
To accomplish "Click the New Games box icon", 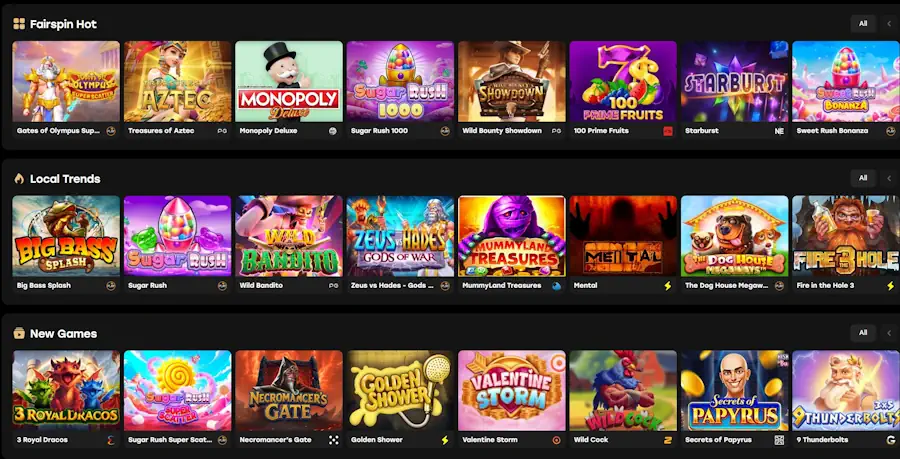I will coord(19,333).
